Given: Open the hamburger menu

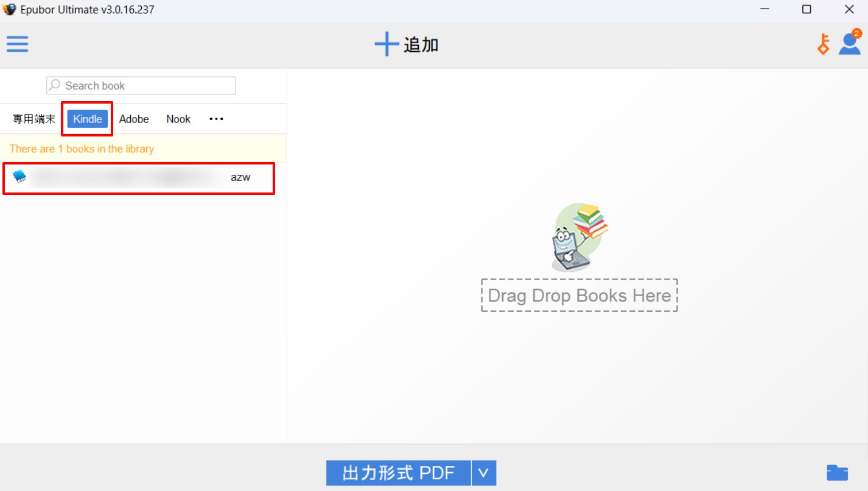Looking at the screenshot, I should 18,44.
